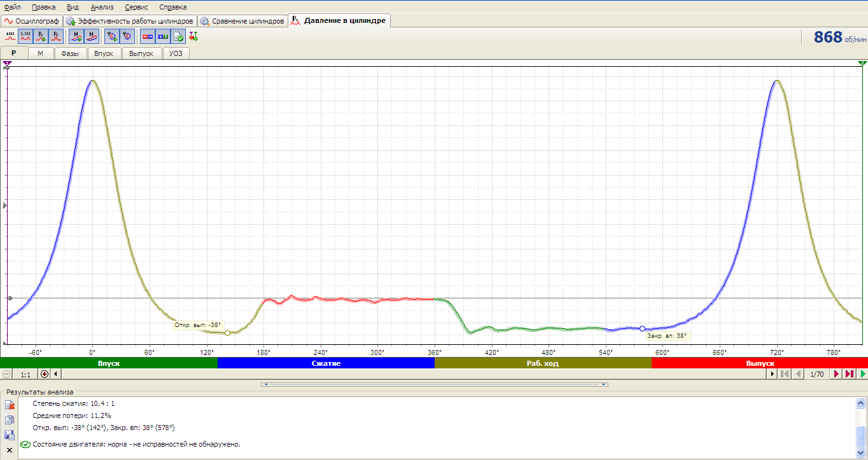
Task: Open the Файл menu
Action: 12,7
